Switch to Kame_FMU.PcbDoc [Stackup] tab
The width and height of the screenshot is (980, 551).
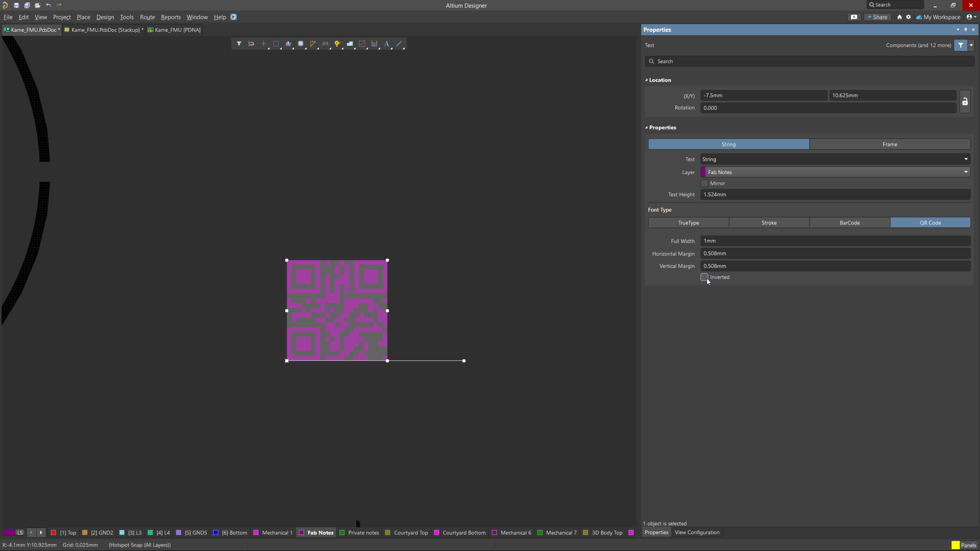104,30
